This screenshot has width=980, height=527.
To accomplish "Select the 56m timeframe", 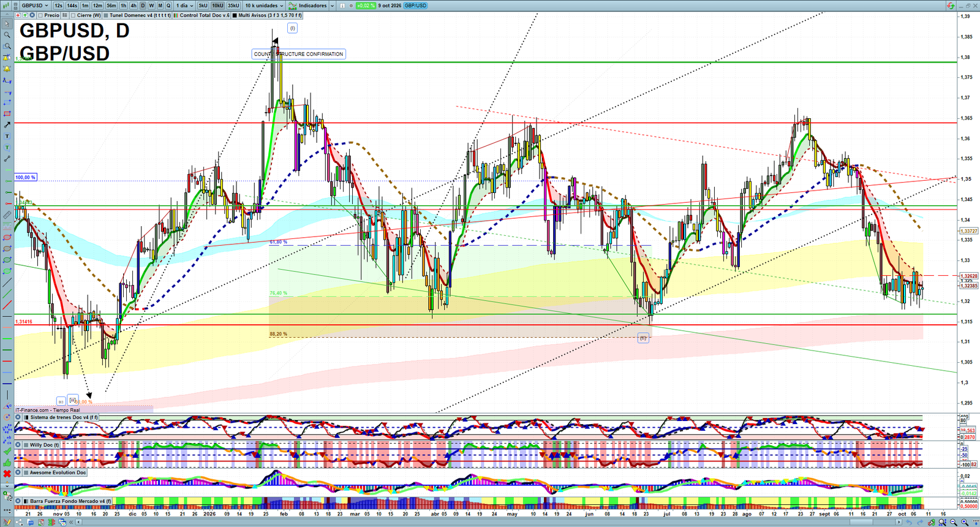I will point(111,6).
